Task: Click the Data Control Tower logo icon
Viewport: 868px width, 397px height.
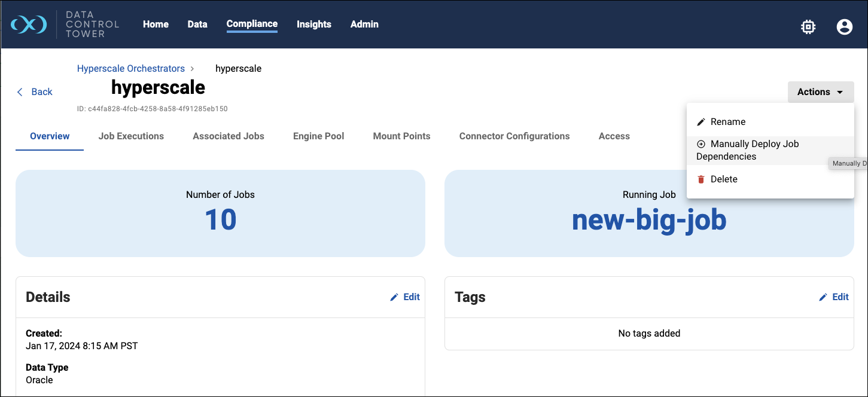Action: 29,25
